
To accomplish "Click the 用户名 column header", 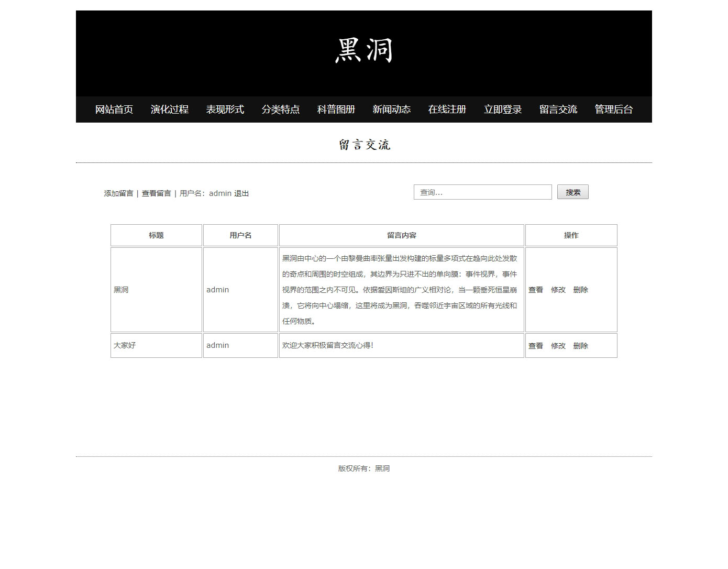I will tap(240, 235).
